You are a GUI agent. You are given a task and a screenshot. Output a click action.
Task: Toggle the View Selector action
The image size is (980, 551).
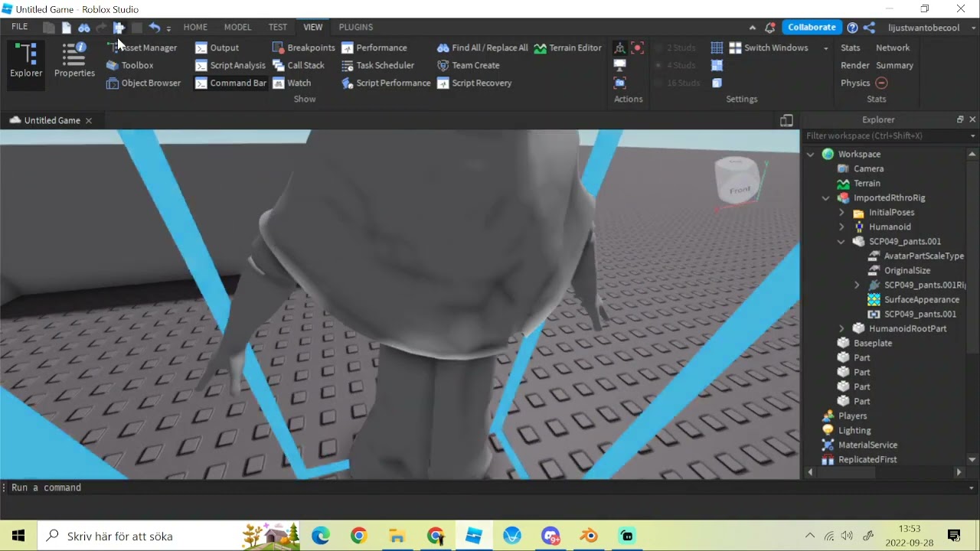[x=620, y=47]
